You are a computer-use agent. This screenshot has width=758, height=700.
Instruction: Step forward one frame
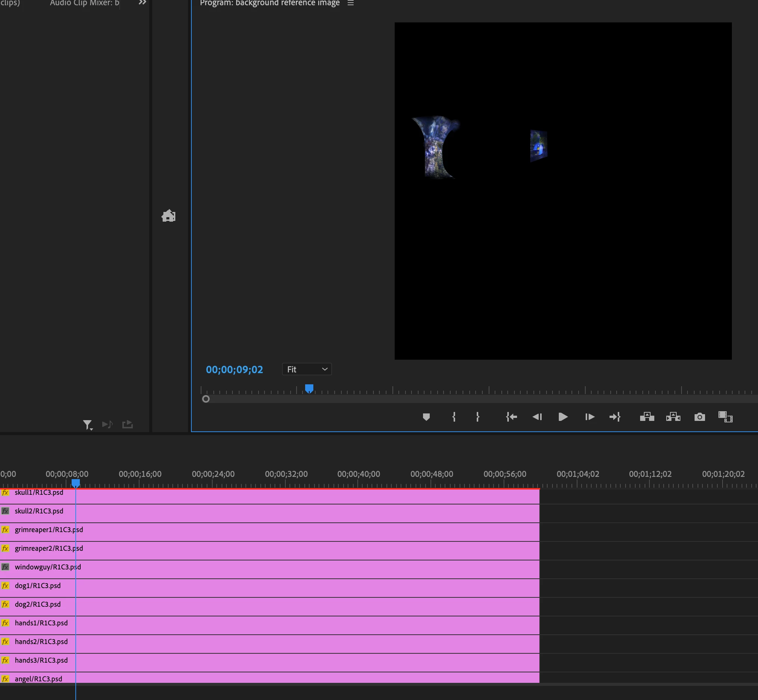point(589,417)
